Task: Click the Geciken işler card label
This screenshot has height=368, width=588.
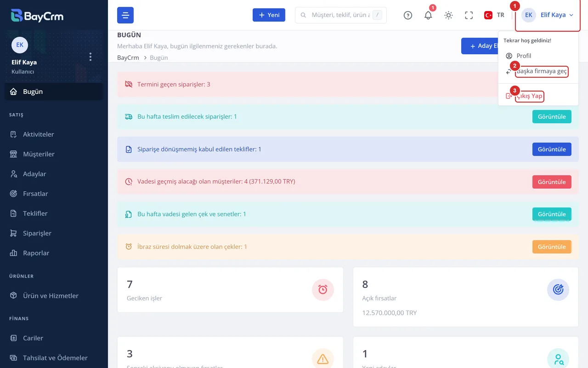Action: coord(144,298)
